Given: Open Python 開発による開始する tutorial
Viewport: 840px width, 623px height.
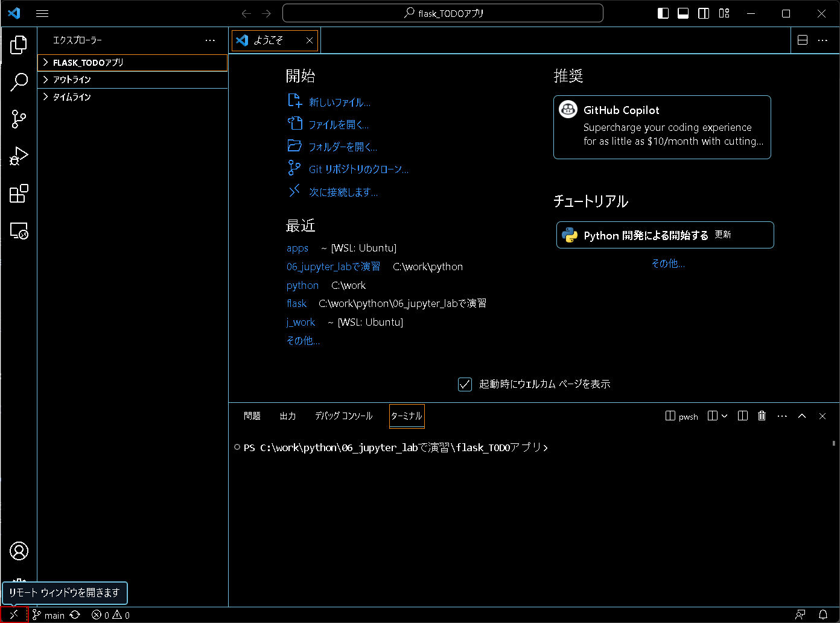Looking at the screenshot, I should pos(665,235).
